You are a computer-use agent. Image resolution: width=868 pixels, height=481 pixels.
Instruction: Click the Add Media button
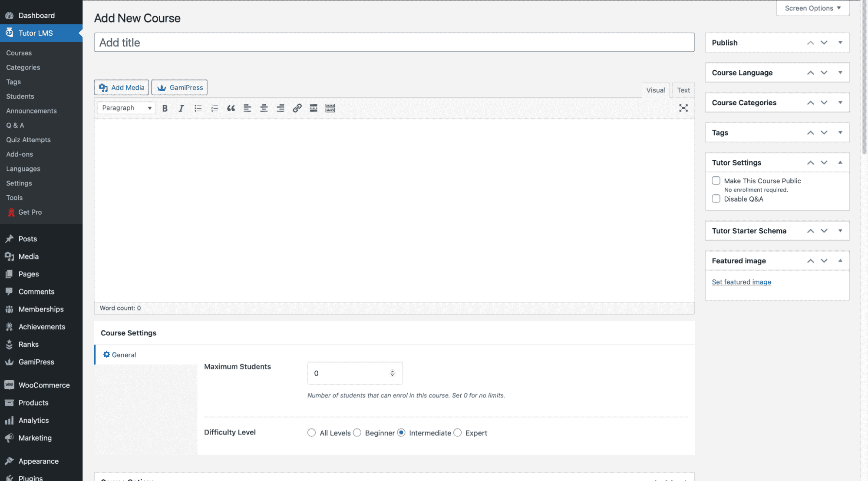121,87
